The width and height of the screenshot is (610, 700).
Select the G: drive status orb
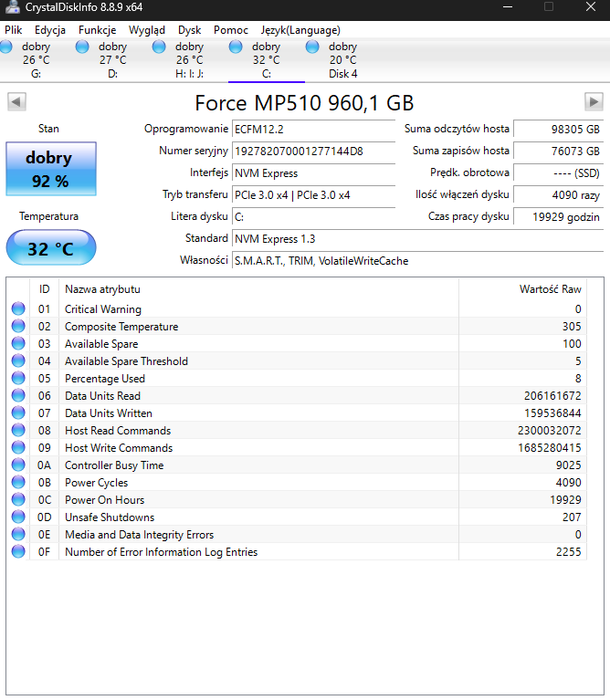[x=8, y=47]
